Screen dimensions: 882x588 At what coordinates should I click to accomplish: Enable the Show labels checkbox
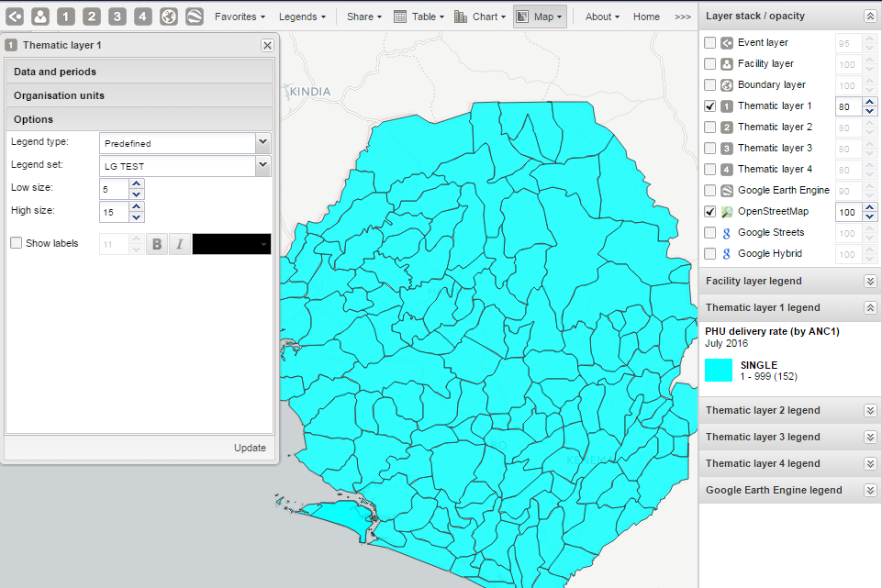(17, 243)
